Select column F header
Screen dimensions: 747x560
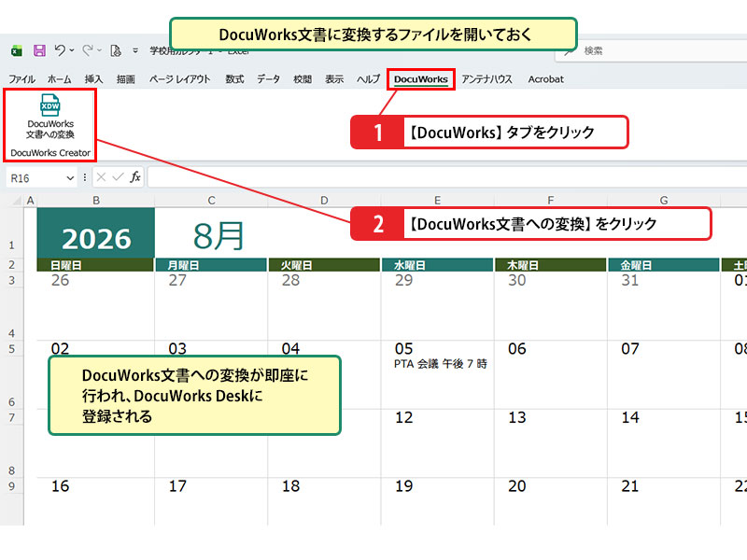(550, 201)
